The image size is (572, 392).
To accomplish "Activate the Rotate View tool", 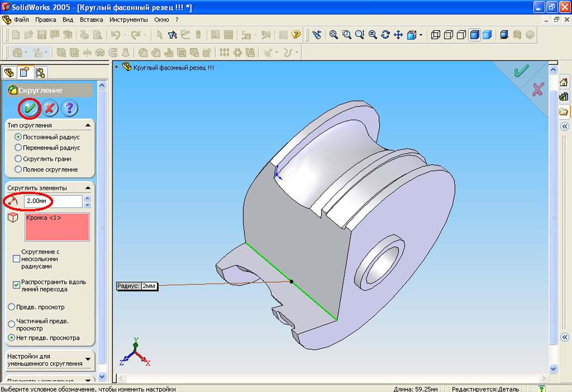I will pyautogui.click(x=385, y=35).
